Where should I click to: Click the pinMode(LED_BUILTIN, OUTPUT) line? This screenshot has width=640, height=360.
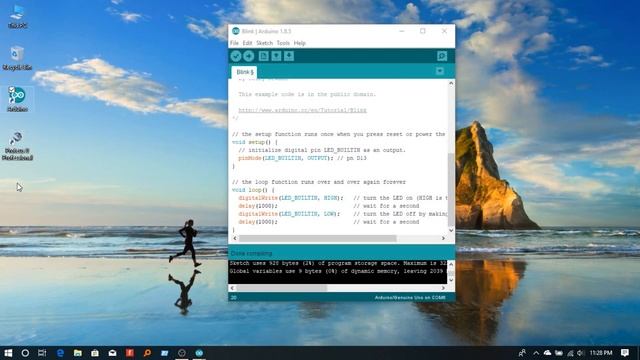point(302,158)
